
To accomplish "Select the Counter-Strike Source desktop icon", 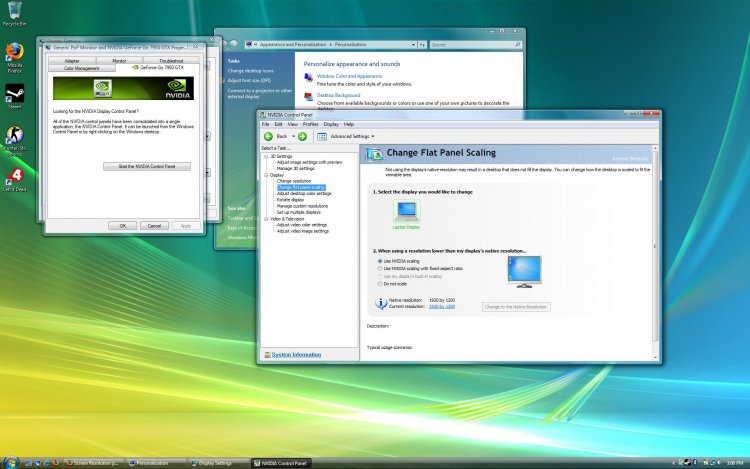I will 14,141.
